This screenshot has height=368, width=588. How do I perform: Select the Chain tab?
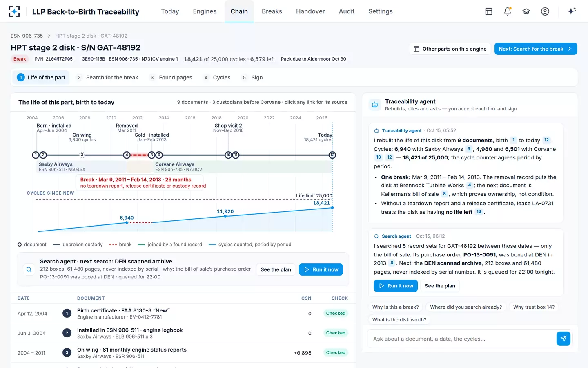point(239,11)
